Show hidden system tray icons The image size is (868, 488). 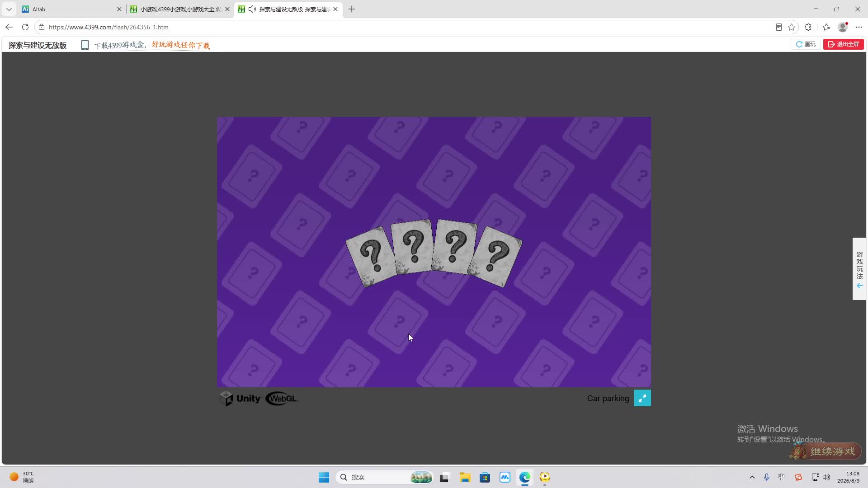tap(752, 477)
